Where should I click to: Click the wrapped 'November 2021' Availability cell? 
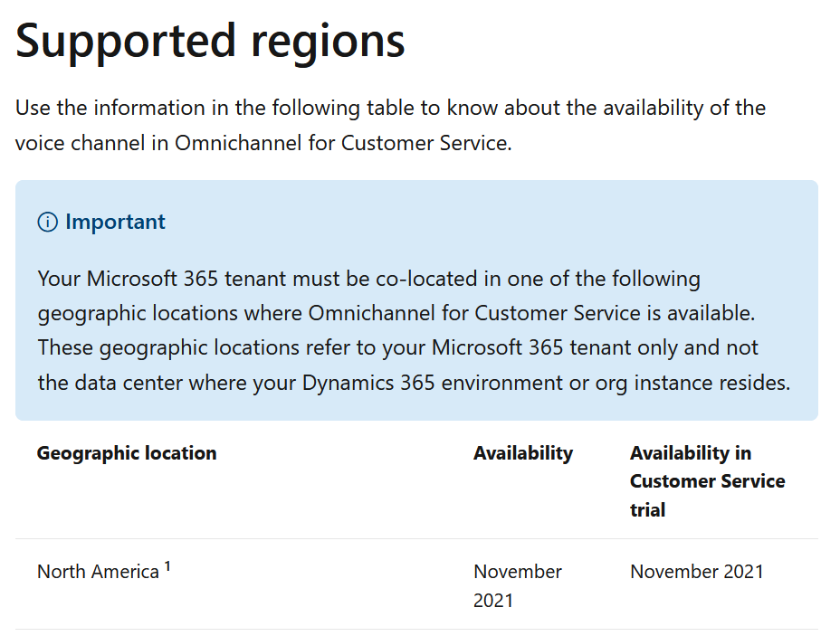click(518, 586)
